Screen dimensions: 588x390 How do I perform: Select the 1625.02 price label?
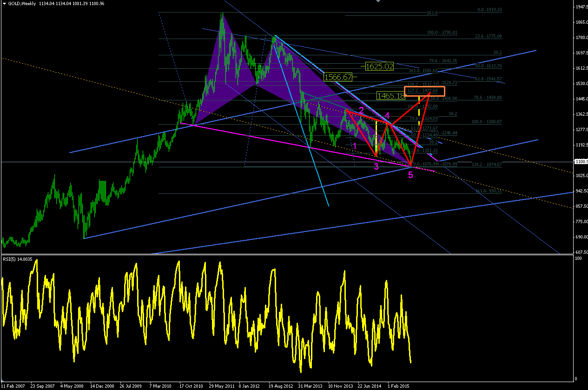380,66
